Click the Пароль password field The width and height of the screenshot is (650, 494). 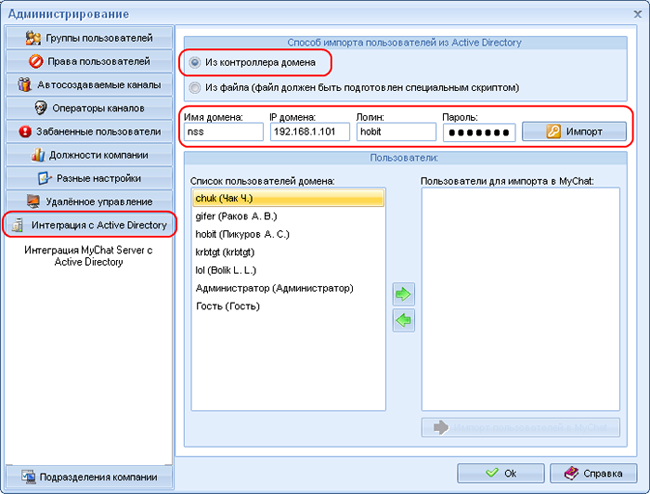[478, 133]
